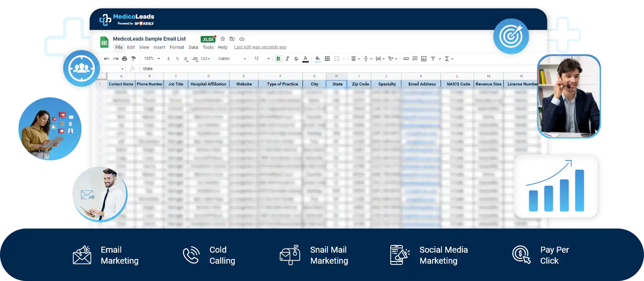Screen dimensions: 644x281
Task: Select the City header cell
Action: click(x=314, y=84)
